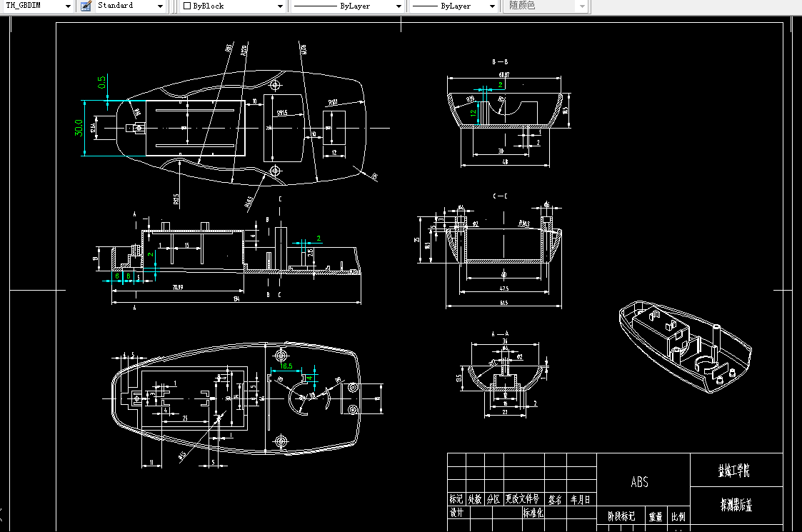Click the B—B section view label
The width and height of the screenshot is (802, 532).
pyautogui.click(x=500, y=61)
